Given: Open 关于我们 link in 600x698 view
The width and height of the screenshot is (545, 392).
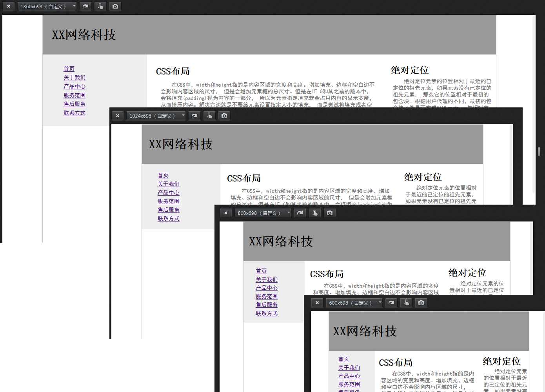Looking at the screenshot, I should pyautogui.click(x=349, y=368).
